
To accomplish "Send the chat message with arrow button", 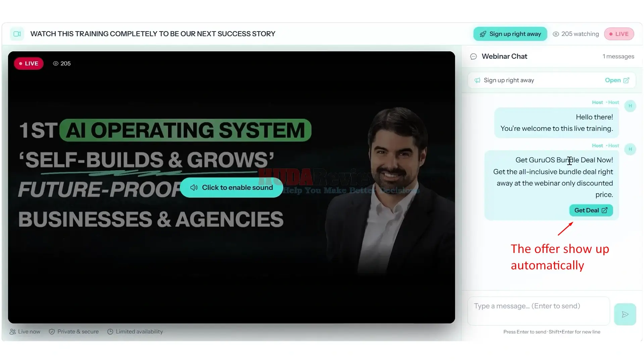I will coord(625,314).
